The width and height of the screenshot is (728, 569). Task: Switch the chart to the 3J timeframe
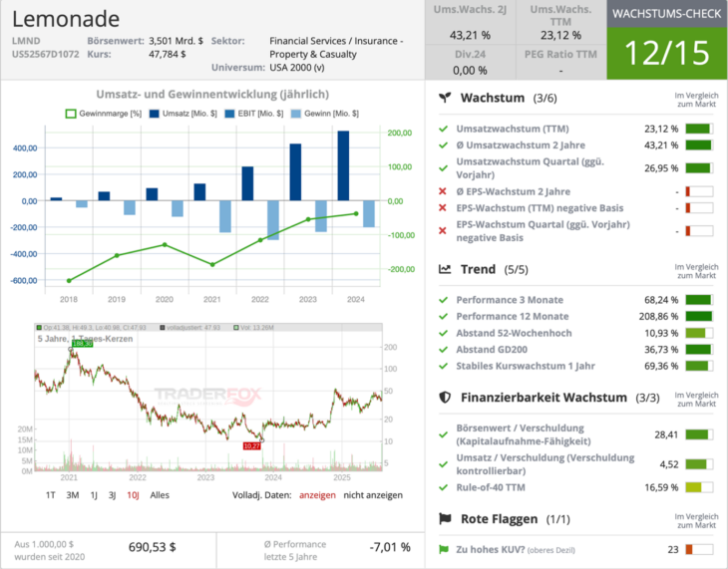pyautogui.click(x=112, y=495)
